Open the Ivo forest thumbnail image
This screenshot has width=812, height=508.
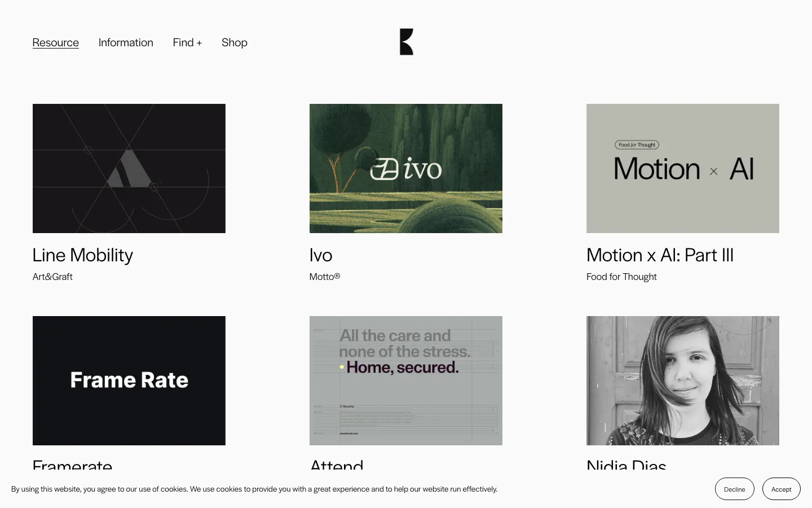(405, 168)
